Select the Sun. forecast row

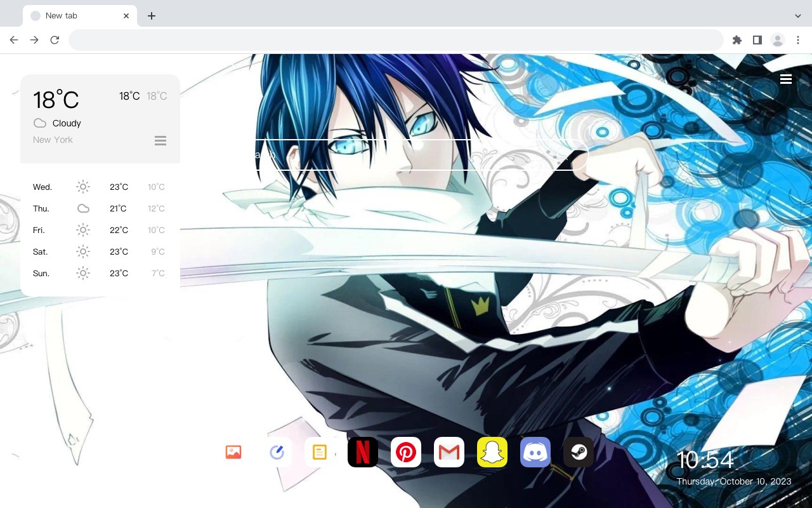pyautogui.click(x=100, y=273)
